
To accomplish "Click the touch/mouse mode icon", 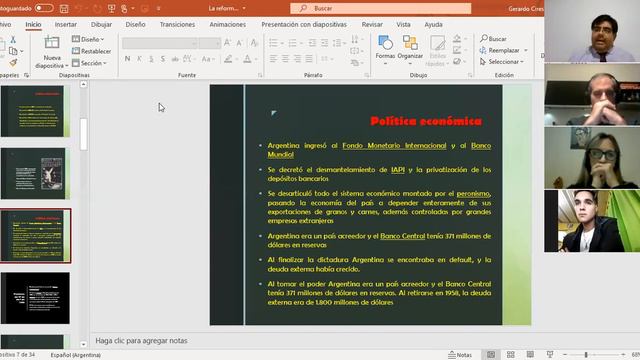I will pos(124,8).
